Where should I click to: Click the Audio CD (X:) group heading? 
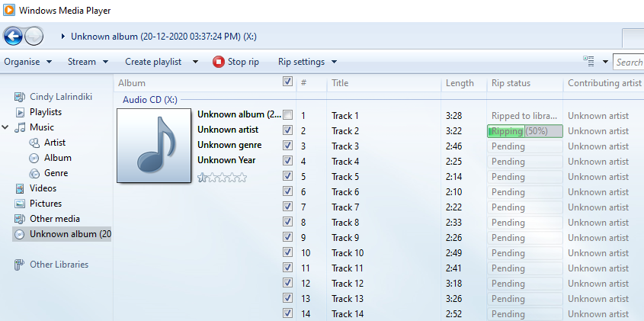tap(150, 100)
